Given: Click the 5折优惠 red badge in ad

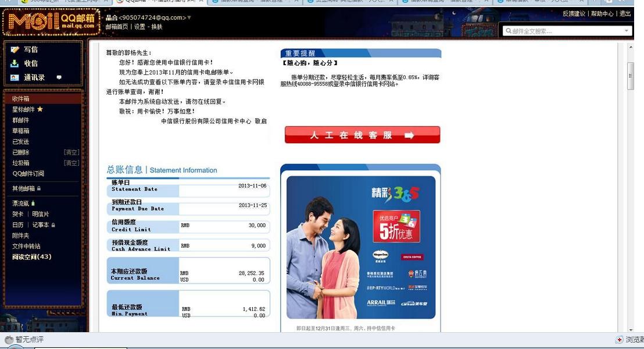Looking at the screenshot, I should coord(396,226).
